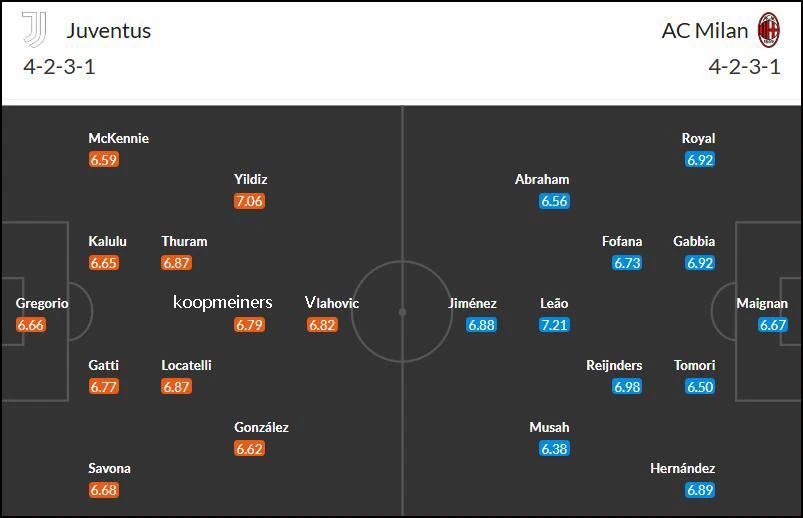This screenshot has width=803, height=518.
Task: Select goalkeeper Maignan's name
Action: (x=762, y=303)
